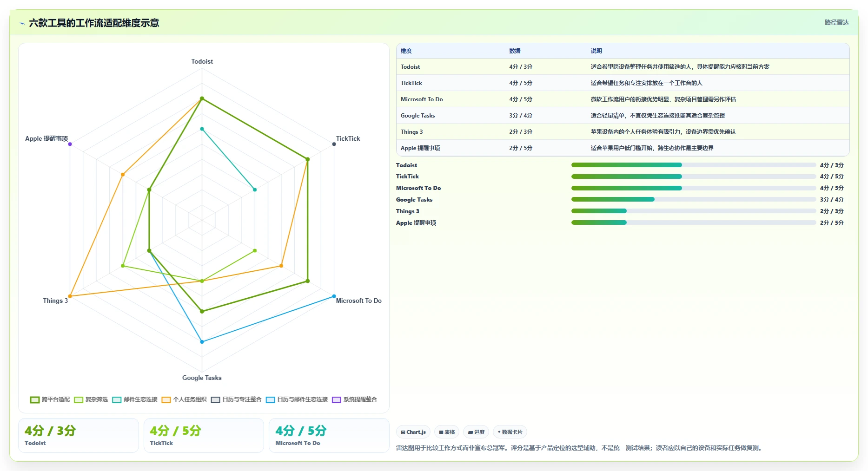Click the small icon beside title 六款工具的工作流适配维度示意
Screen dimensions: 868x471
pyautogui.click(x=22, y=23)
